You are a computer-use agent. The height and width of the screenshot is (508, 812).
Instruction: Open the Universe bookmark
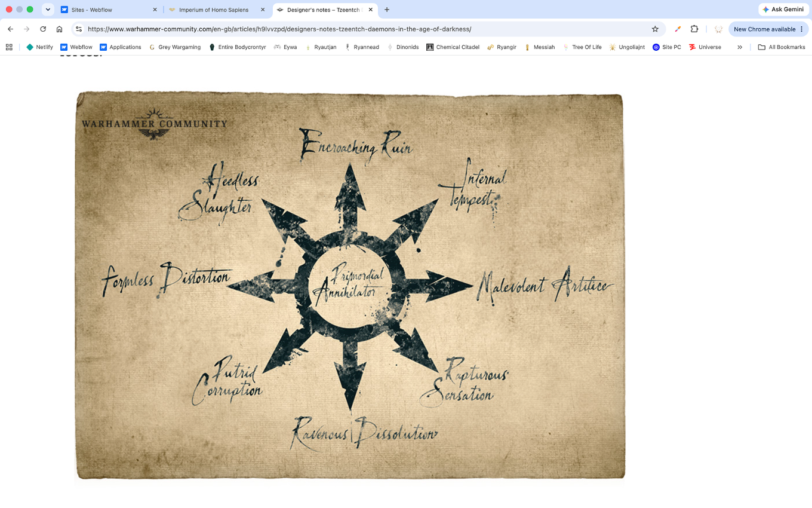pyautogui.click(x=705, y=47)
